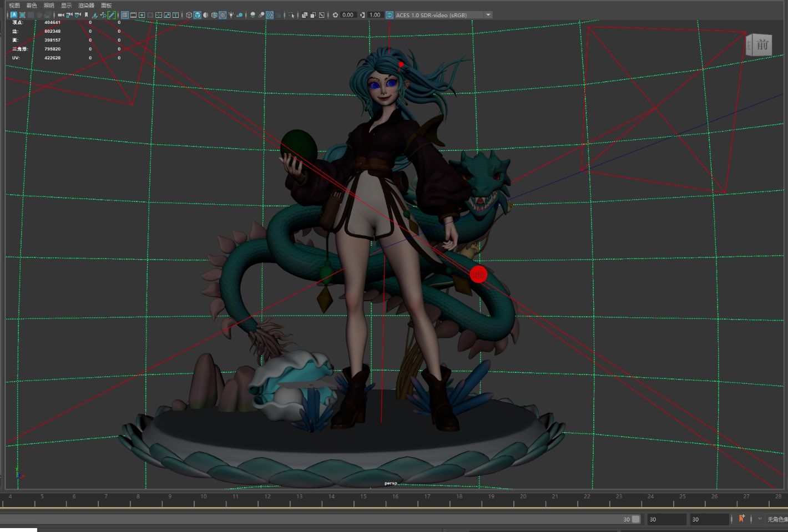Click the persp camera label
Viewport: 788px width, 532px height.
390,483
